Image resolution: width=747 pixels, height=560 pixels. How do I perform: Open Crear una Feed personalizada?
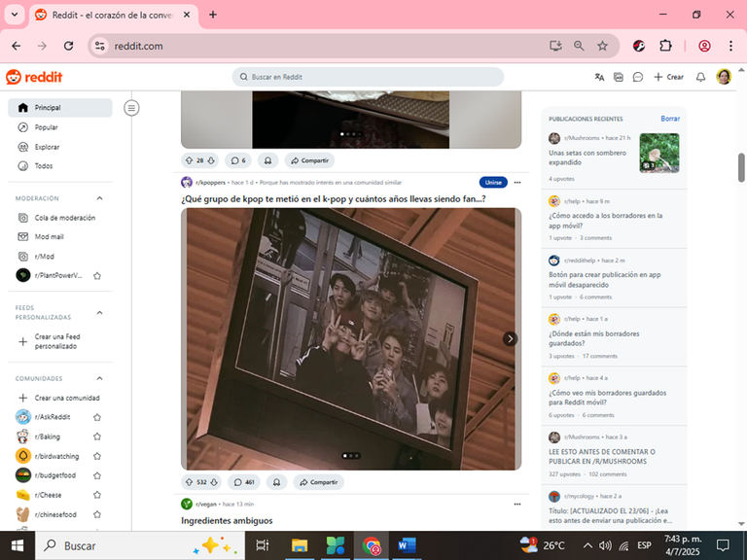tap(60, 341)
